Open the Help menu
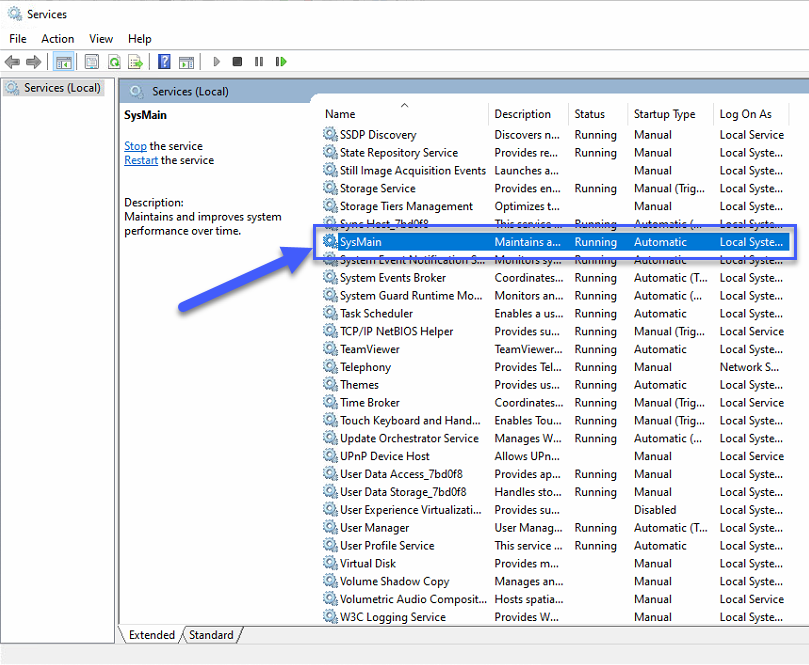 coord(139,39)
